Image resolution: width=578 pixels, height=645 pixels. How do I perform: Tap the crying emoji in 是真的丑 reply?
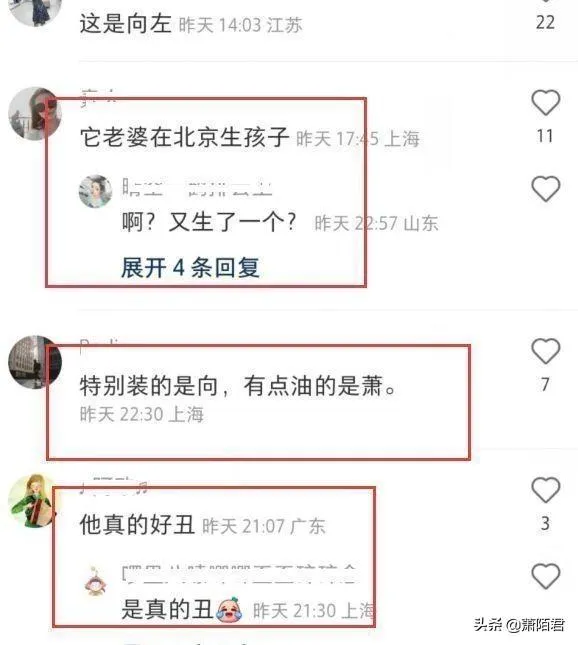[x=230, y=610]
